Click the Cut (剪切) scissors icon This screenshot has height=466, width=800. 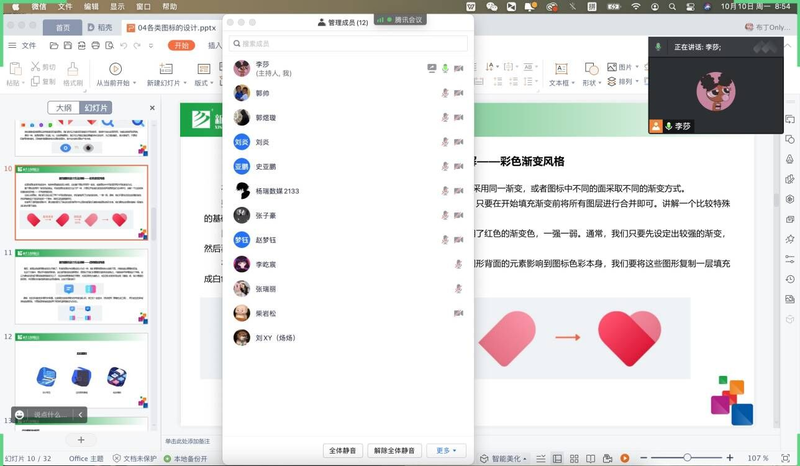[36, 68]
